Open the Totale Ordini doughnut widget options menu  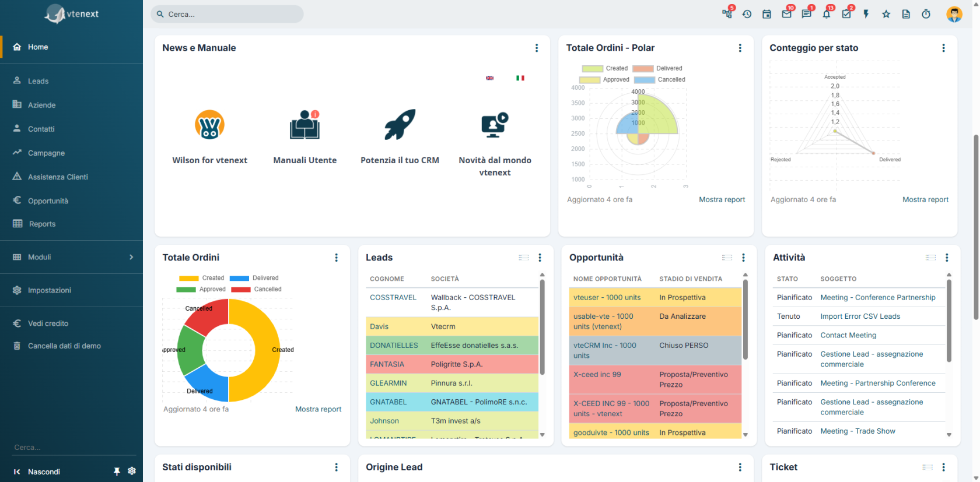(336, 258)
